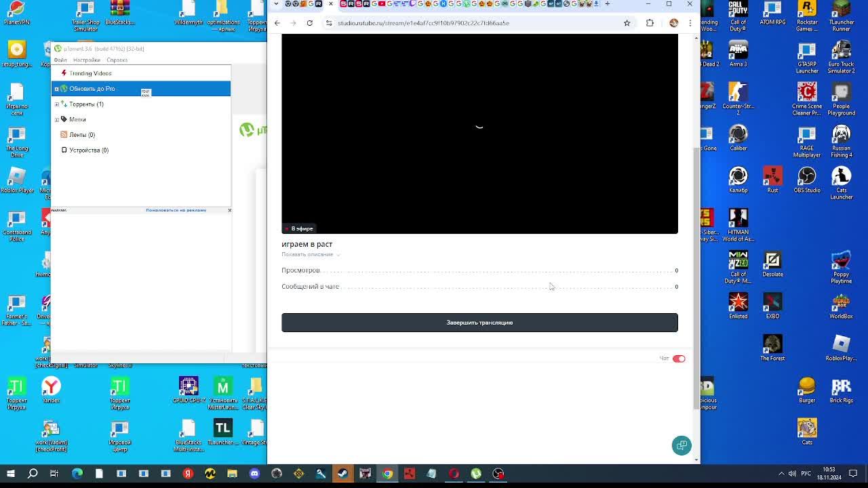Open the Yandex desktop shortcut
The width and height of the screenshot is (868, 488).
pos(51,390)
